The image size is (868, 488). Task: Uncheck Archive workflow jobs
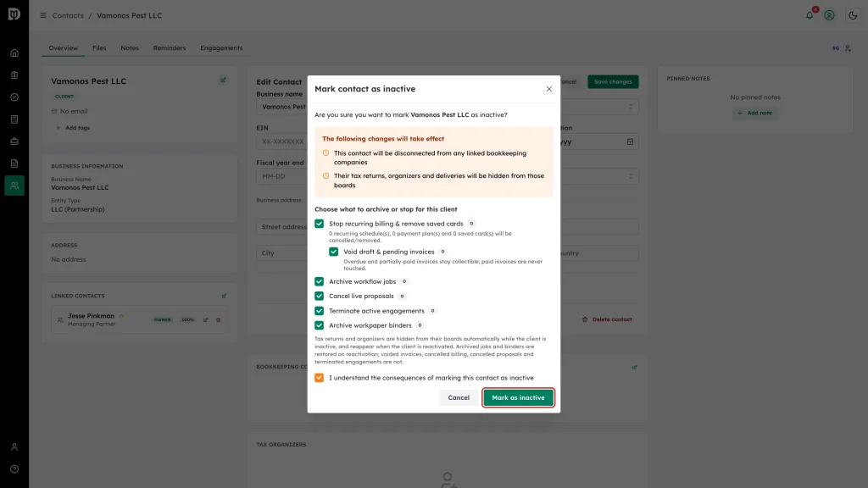[320, 281]
